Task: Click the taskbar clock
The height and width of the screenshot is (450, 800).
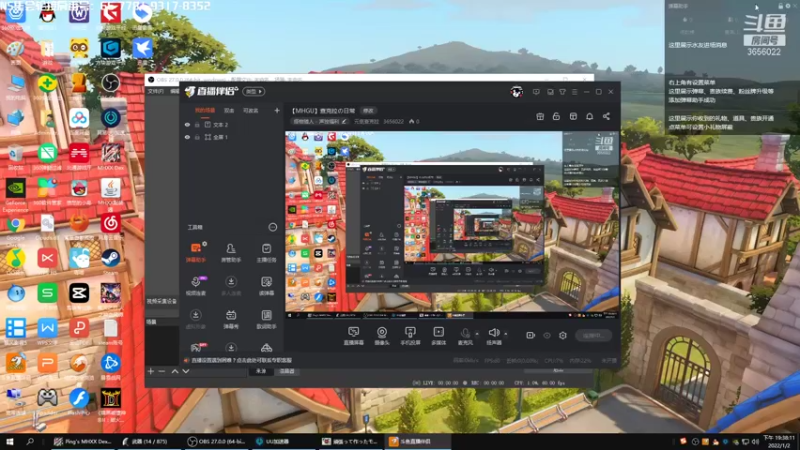Action: click(x=780, y=441)
